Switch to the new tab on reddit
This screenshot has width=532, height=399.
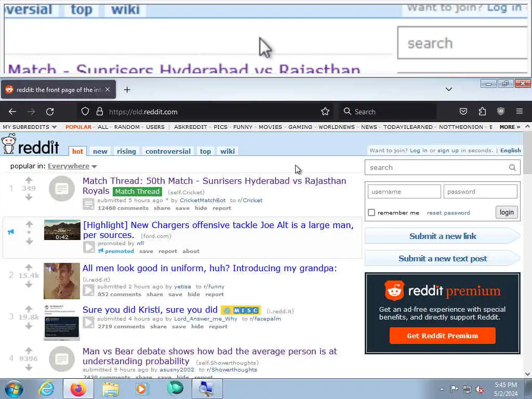point(100,151)
